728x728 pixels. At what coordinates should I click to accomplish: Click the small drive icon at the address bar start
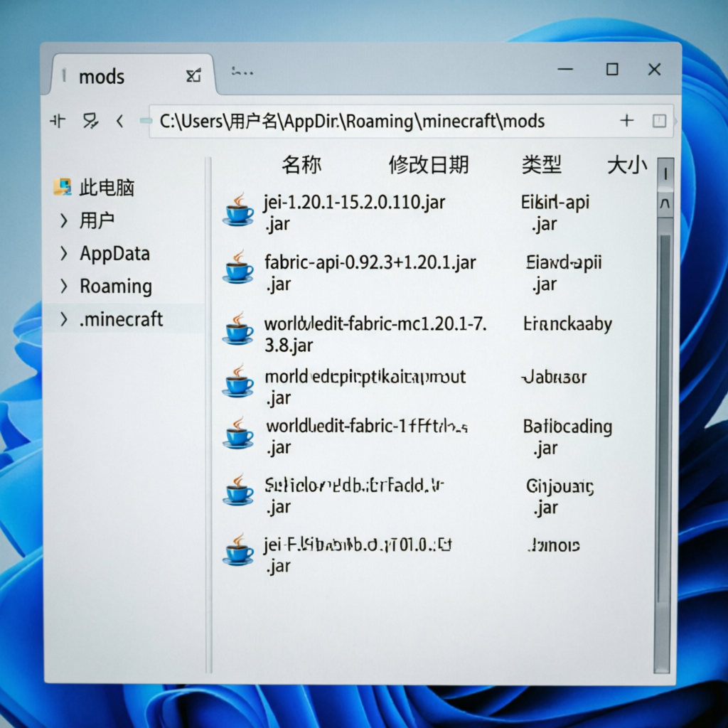click(x=145, y=121)
